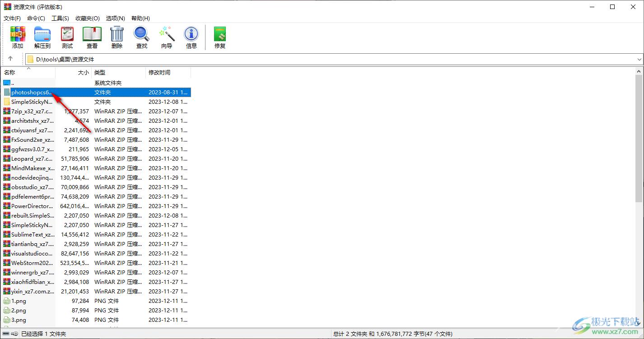Click the WinRAR icon in the title bar

[7, 7]
